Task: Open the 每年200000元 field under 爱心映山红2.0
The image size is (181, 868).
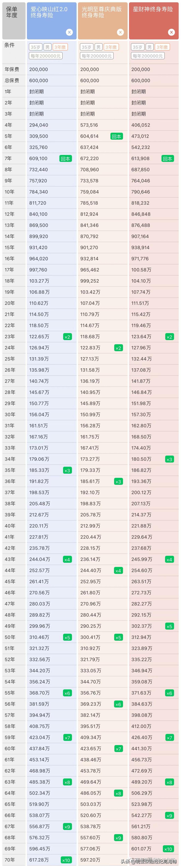Action: 46,56
